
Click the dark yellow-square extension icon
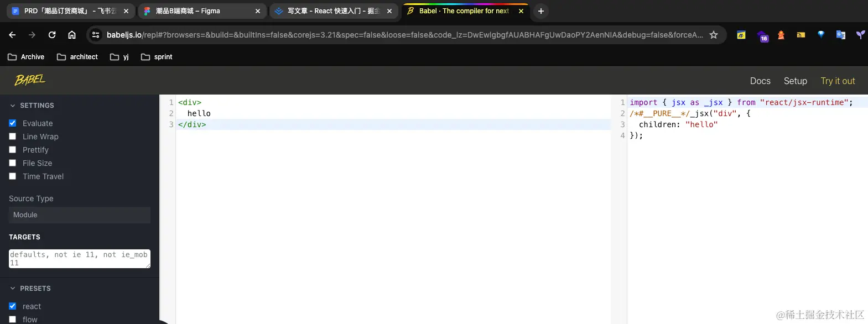coord(801,35)
